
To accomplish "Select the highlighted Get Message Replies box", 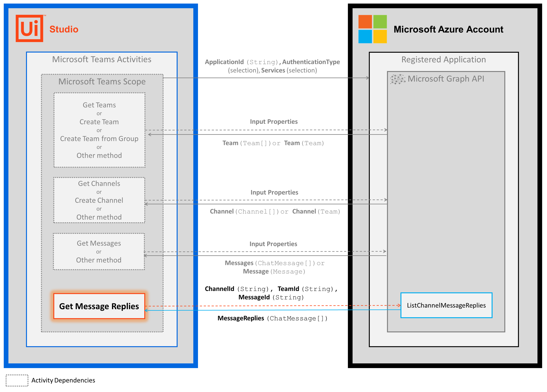I will coord(99,306).
